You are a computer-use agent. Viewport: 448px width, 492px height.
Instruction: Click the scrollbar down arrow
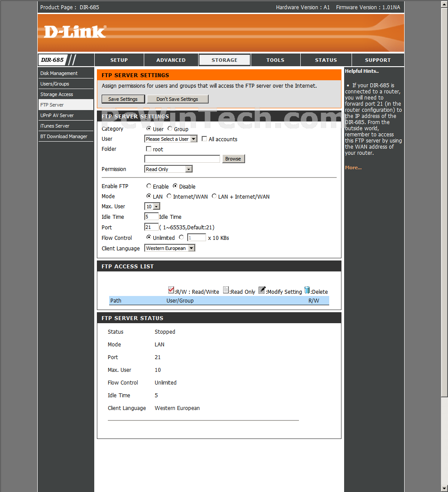point(444,488)
